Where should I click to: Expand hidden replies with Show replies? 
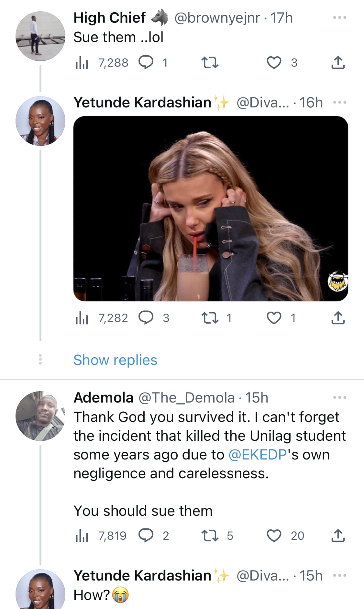115,360
